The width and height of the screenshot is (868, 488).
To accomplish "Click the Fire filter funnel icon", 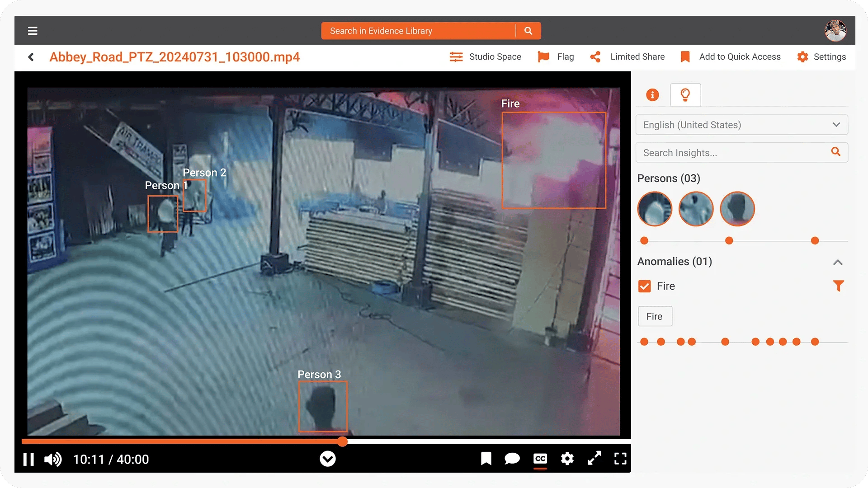I will click(x=838, y=286).
